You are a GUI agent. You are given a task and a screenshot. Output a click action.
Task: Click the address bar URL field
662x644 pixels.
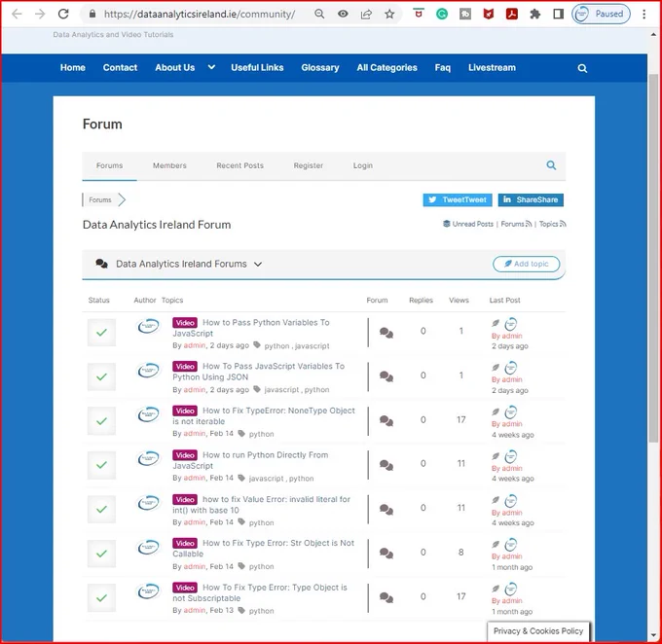(200, 14)
